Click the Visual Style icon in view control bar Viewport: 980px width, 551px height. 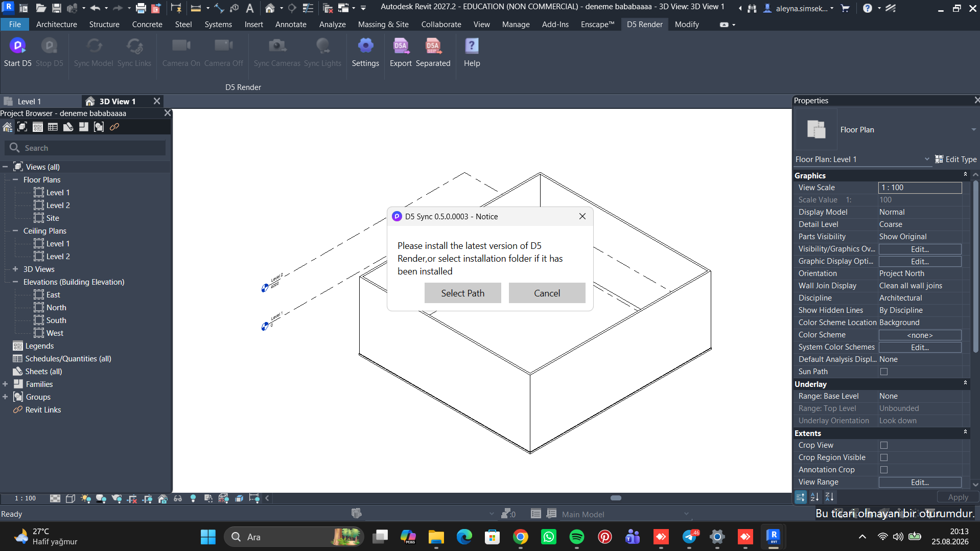pyautogui.click(x=71, y=498)
